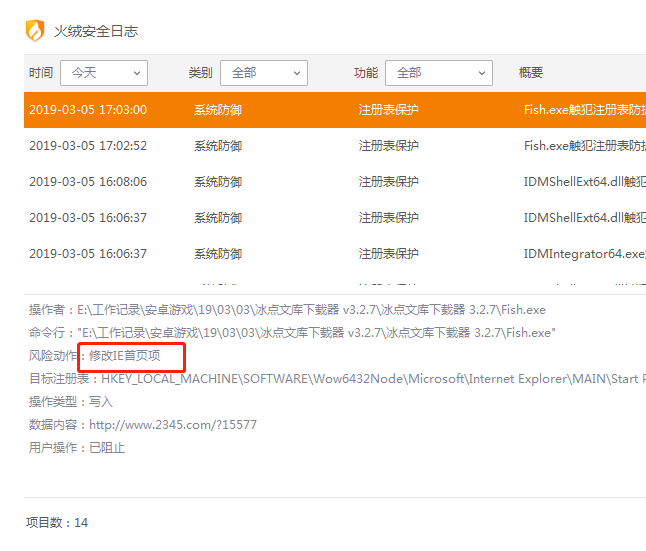
Task: Click the http://www.2345.com/?15577 data URL
Action: pos(173,425)
